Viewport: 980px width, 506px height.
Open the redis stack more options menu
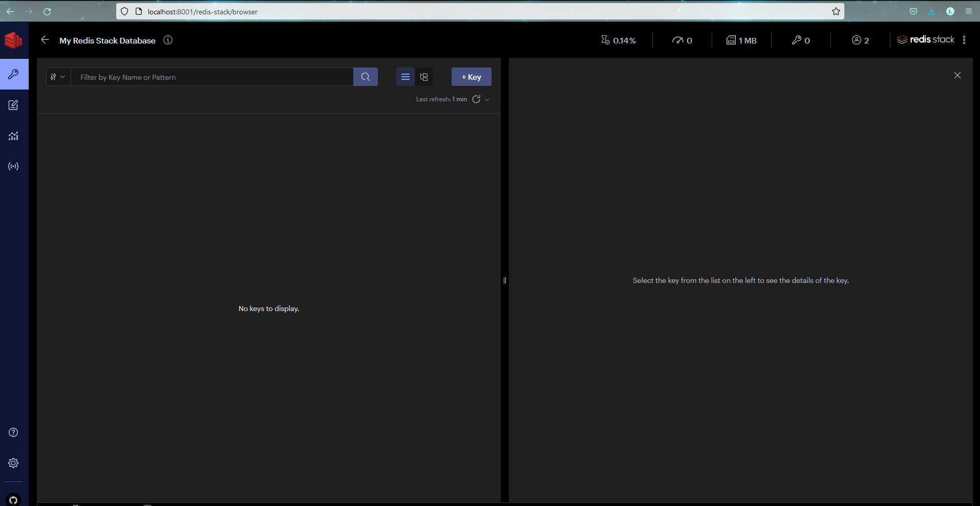tap(964, 40)
